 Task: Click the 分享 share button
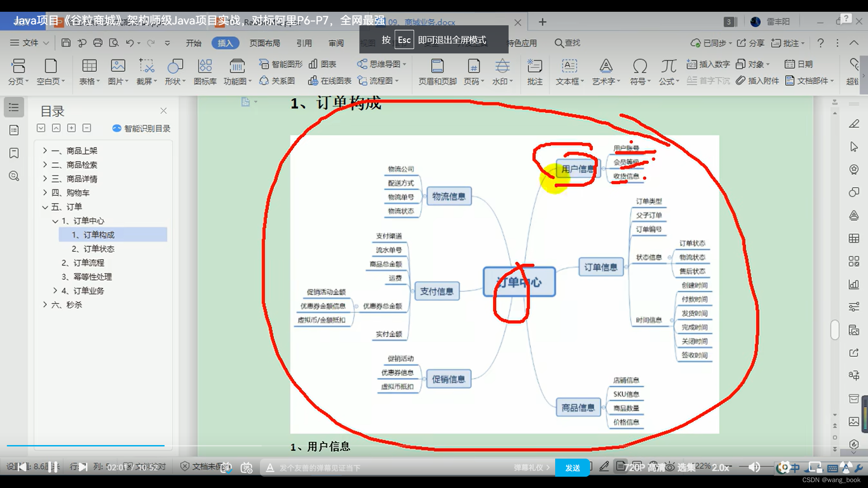click(x=750, y=43)
